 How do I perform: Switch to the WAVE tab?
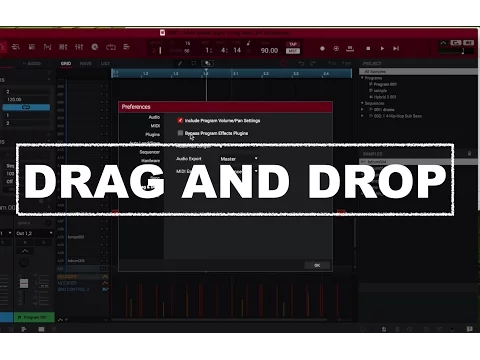86,63
